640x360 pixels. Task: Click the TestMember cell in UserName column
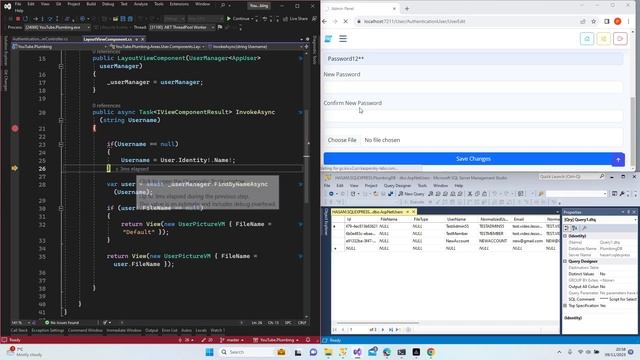(x=456, y=233)
